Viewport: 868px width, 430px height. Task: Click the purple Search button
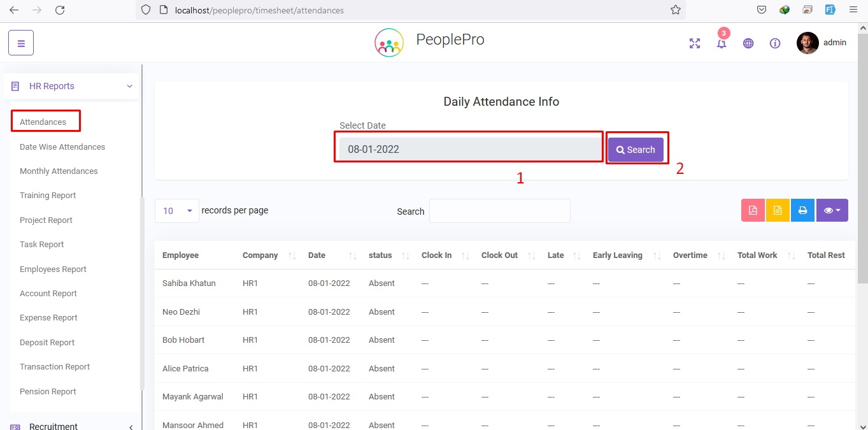(x=636, y=150)
